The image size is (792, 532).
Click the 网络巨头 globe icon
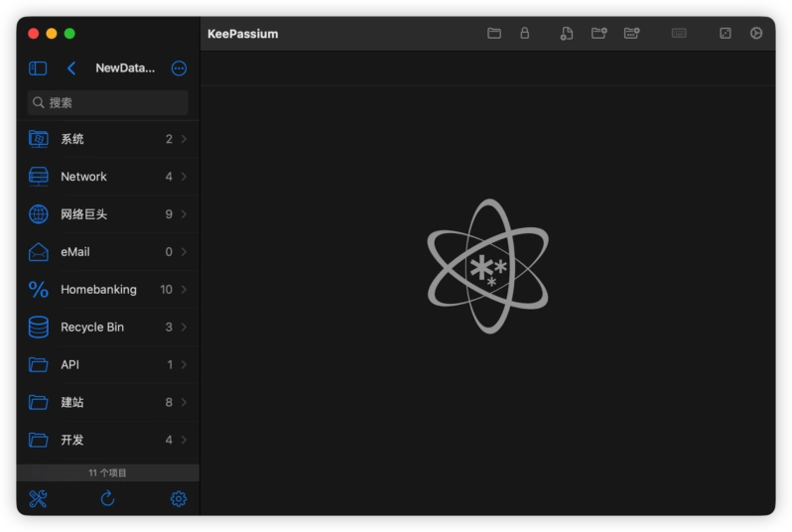39,214
